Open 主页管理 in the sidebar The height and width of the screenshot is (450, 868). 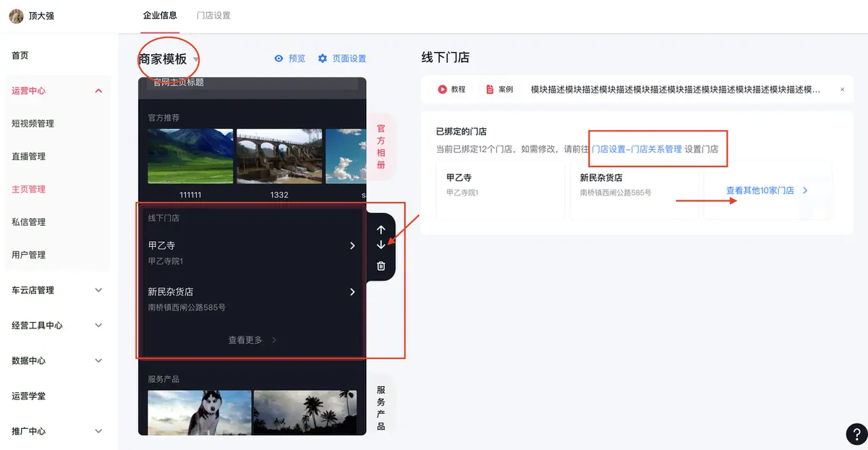tap(29, 190)
